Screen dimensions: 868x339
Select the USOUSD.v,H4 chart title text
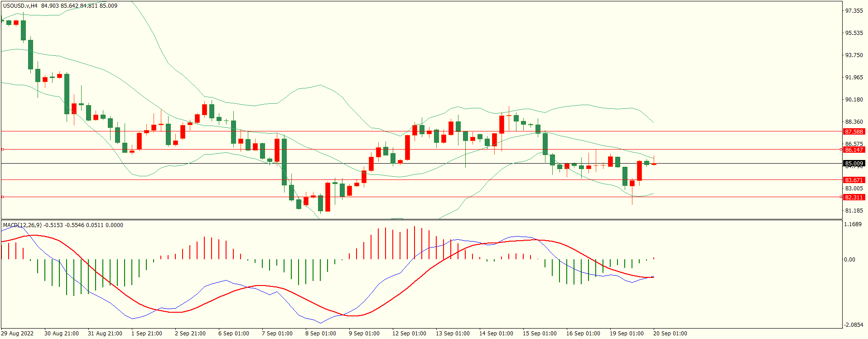coord(20,6)
